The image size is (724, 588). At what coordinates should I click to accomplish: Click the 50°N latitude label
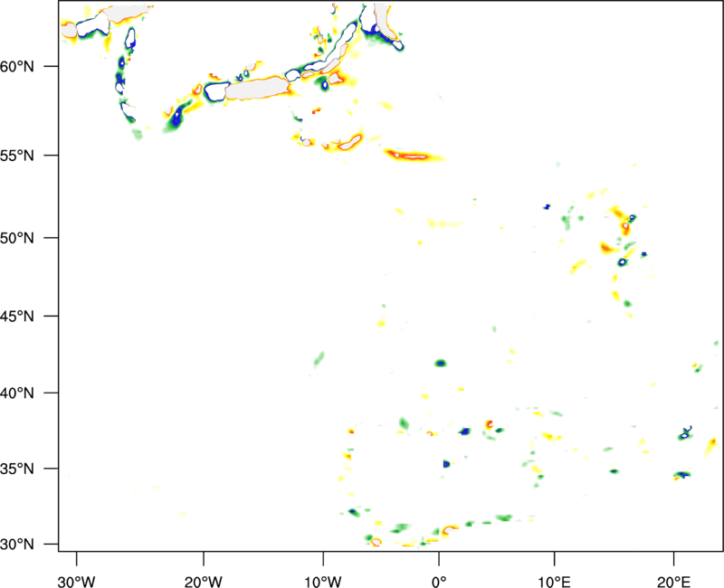[x=17, y=238]
